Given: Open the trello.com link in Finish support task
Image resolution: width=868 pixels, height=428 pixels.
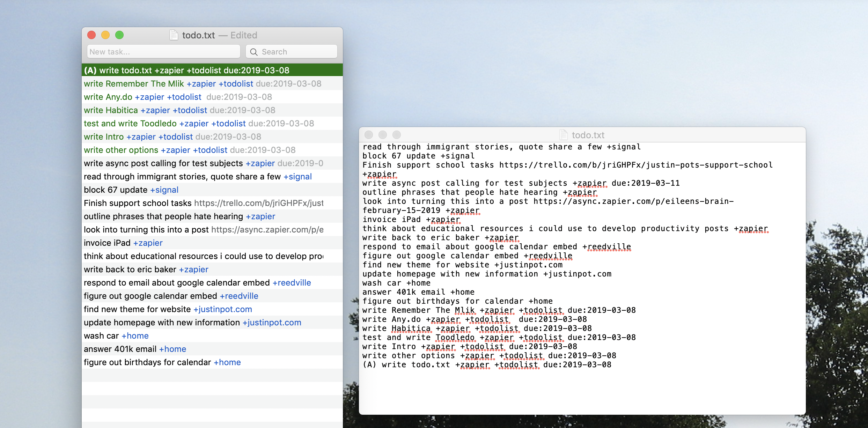Looking at the screenshot, I should (258, 203).
